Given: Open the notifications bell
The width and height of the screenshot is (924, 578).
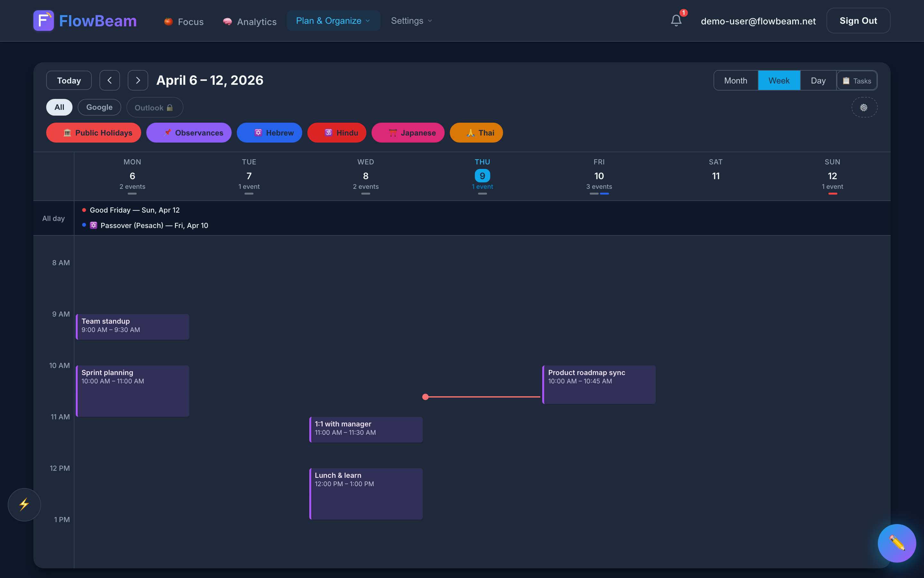Looking at the screenshot, I should (x=676, y=21).
